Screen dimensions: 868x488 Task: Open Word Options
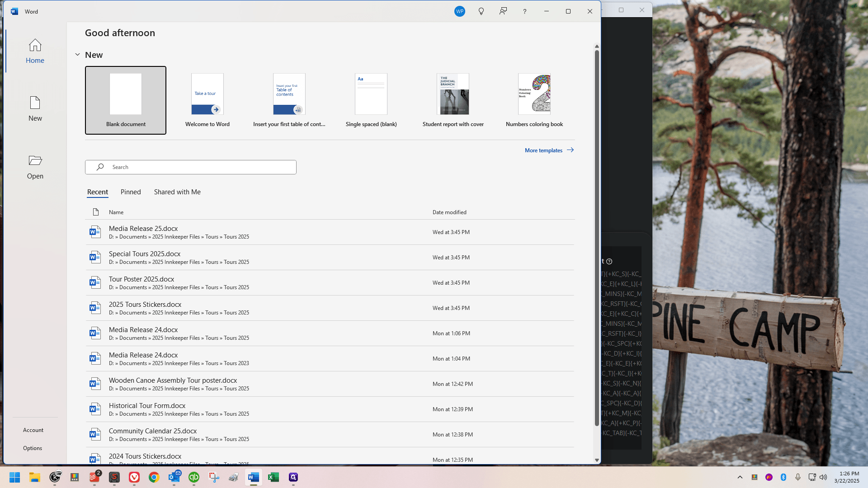coord(33,448)
